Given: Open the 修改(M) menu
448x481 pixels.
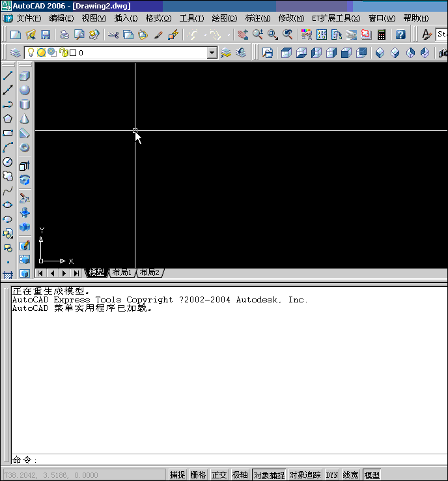Looking at the screenshot, I should (x=291, y=18).
